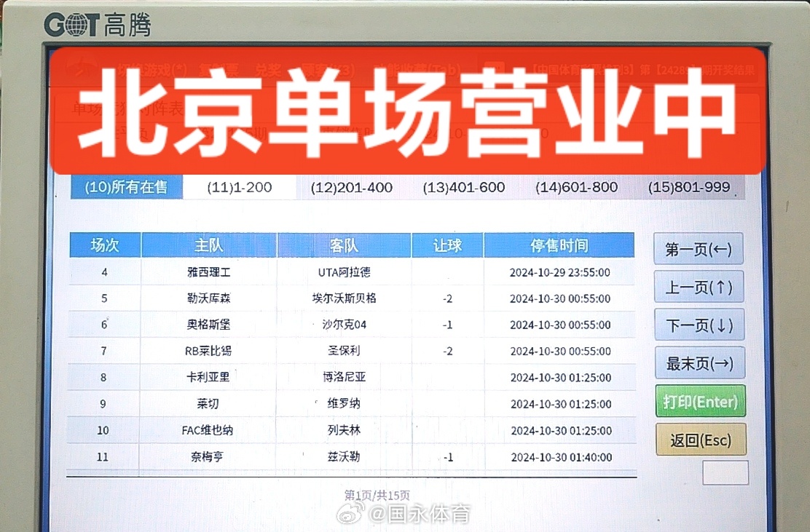Select away team 列夫林
Screen dimensions: 810x532
[x=344, y=430]
